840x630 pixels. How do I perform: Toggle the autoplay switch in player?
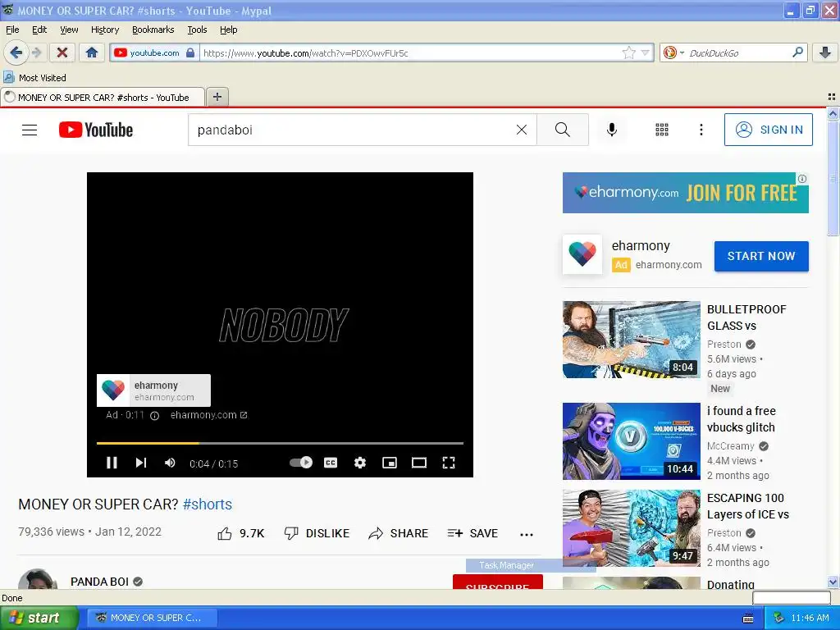[301, 463]
